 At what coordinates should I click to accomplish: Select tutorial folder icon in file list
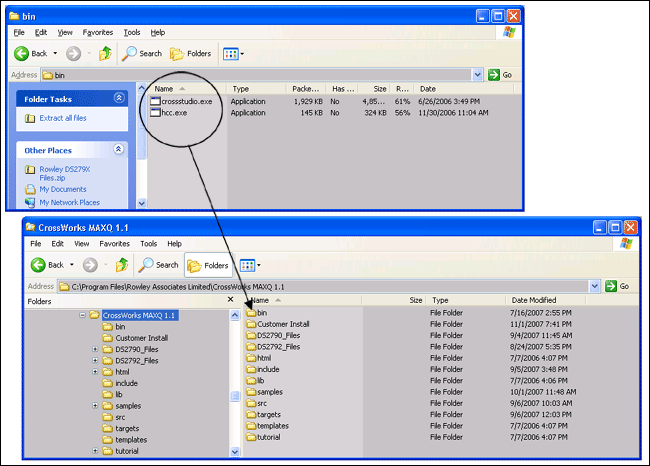252,437
